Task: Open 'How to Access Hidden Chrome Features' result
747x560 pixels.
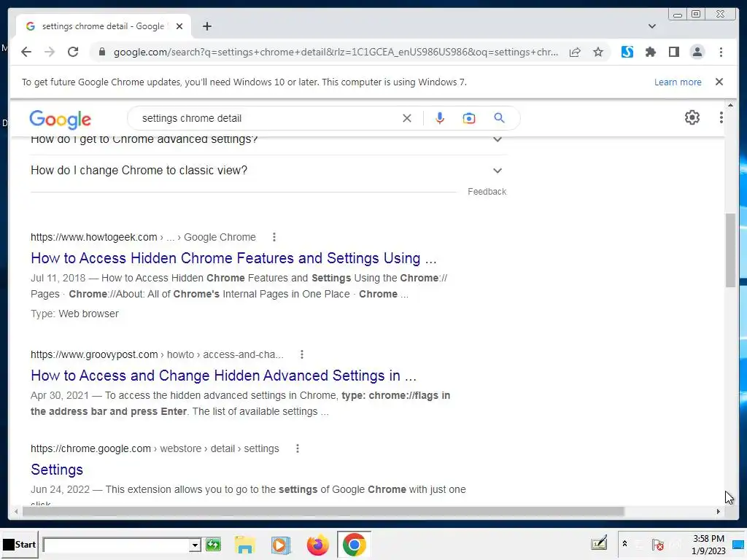Action: click(233, 258)
